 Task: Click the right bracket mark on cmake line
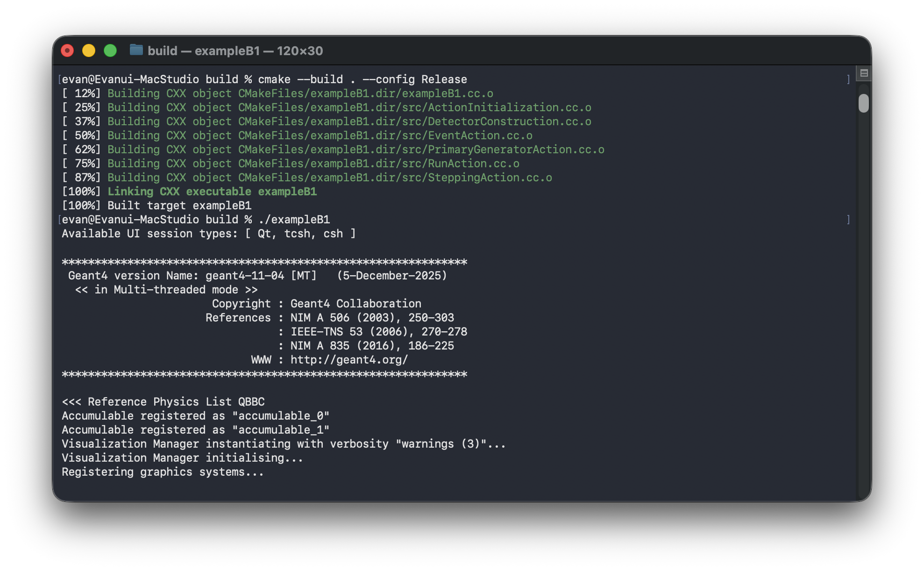(x=848, y=79)
